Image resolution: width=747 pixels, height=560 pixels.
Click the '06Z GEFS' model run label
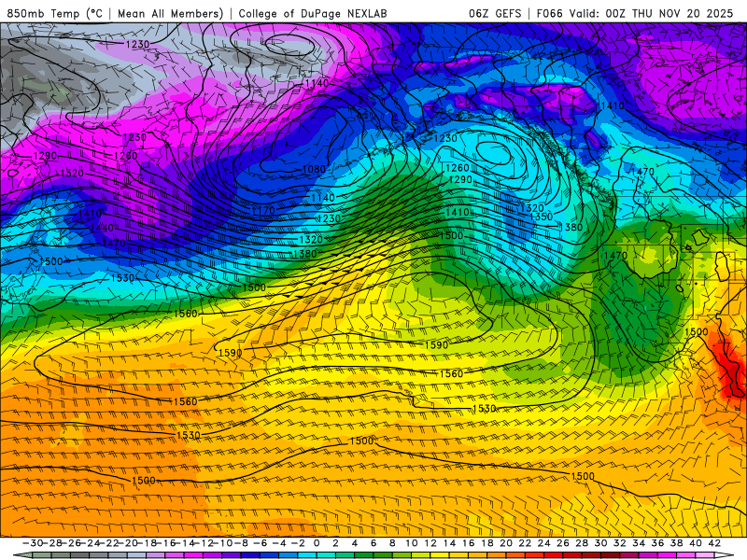(x=495, y=14)
